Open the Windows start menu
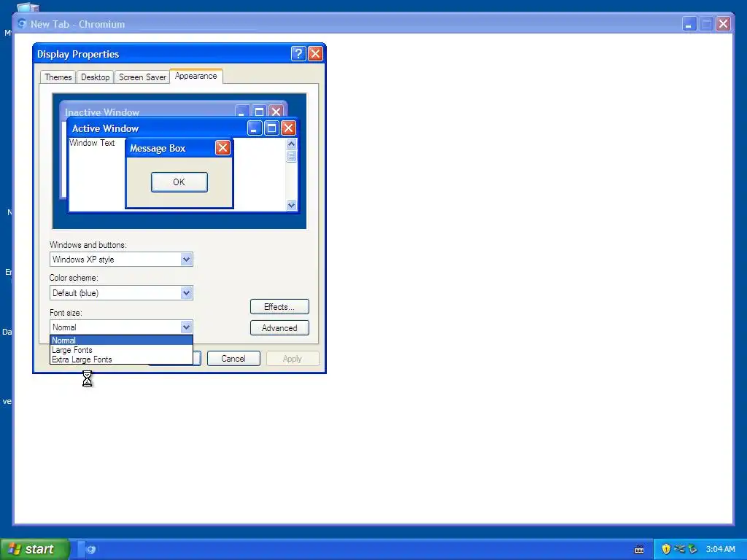 coord(34,549)
